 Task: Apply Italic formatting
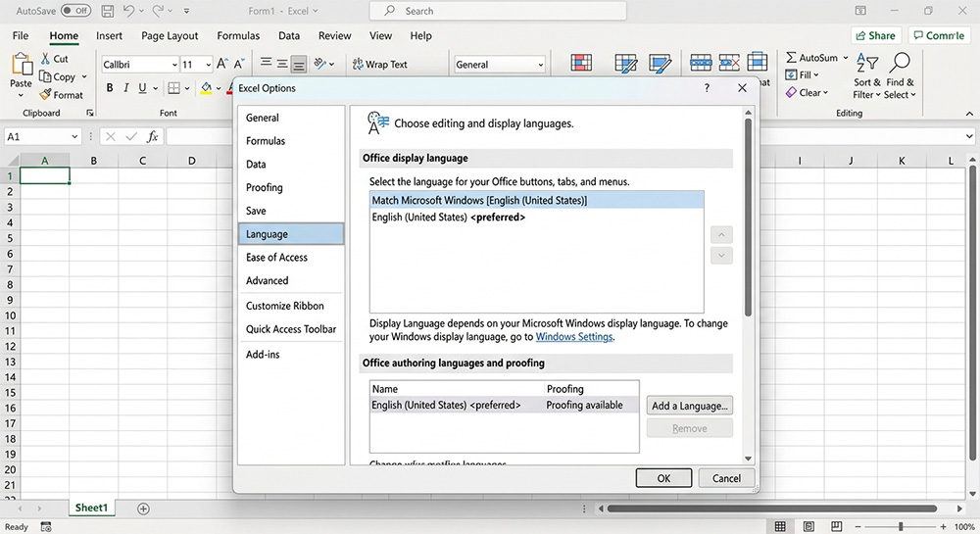(x=125, y=88)
